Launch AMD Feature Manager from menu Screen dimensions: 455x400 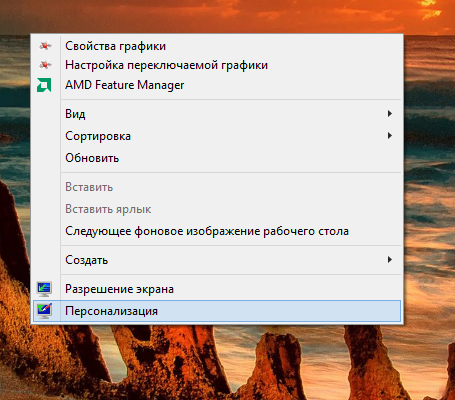[x=217, y=85]
